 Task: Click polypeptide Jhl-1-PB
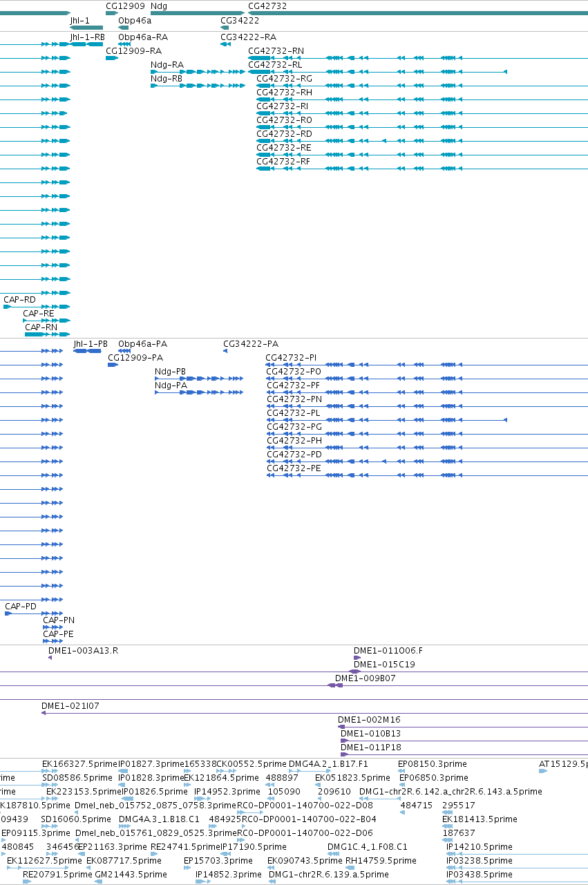click(x=91, y=343)
